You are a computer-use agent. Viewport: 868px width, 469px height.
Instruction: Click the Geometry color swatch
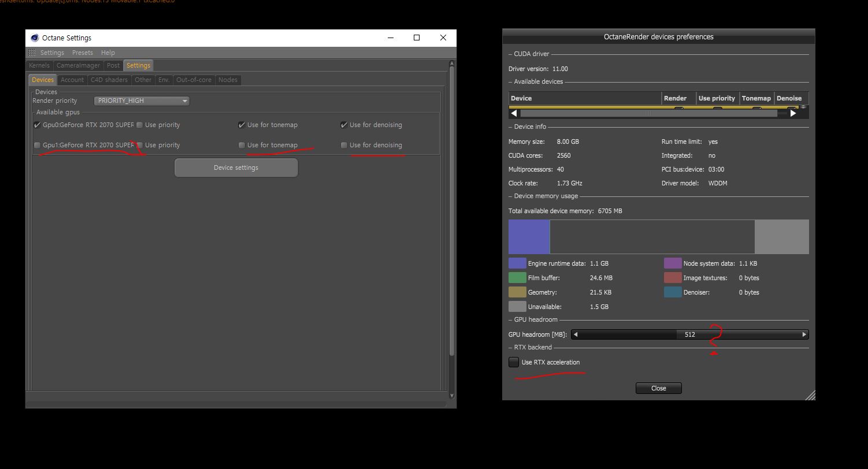517,292
